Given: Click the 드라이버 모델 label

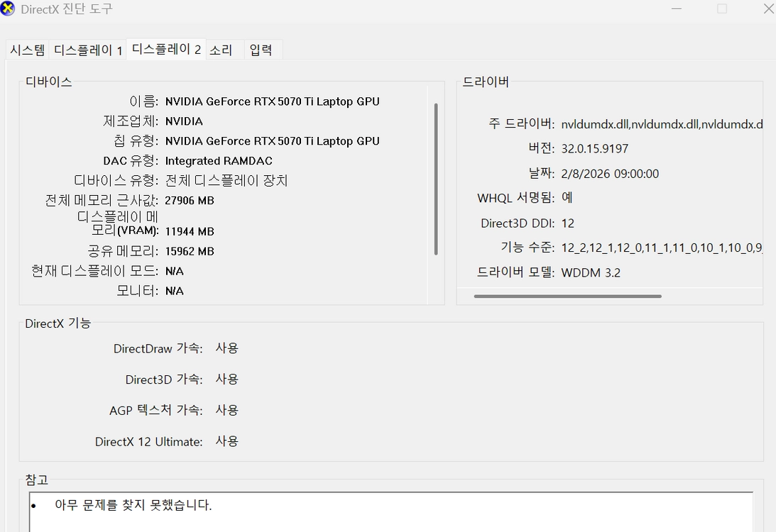Looking at the screenshot, I should tap(515, 272).
